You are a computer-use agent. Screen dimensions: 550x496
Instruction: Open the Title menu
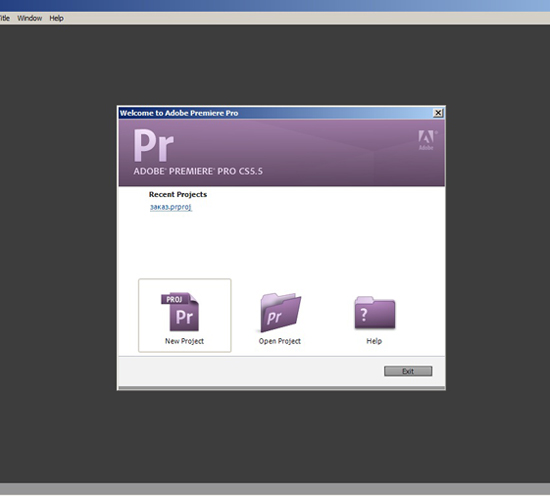click(5, 18)
